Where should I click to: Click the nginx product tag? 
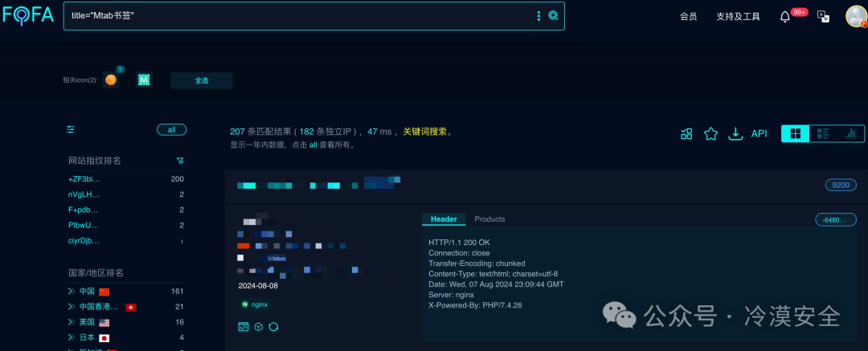coord(256,304)
